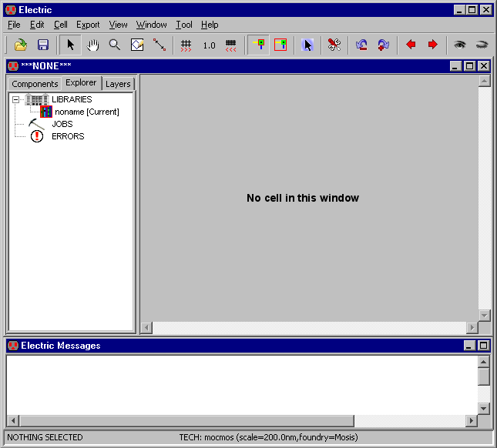Viewport: 497px width, 448px height.
Task: Switch to the Components tab
Action: (35, 84)
